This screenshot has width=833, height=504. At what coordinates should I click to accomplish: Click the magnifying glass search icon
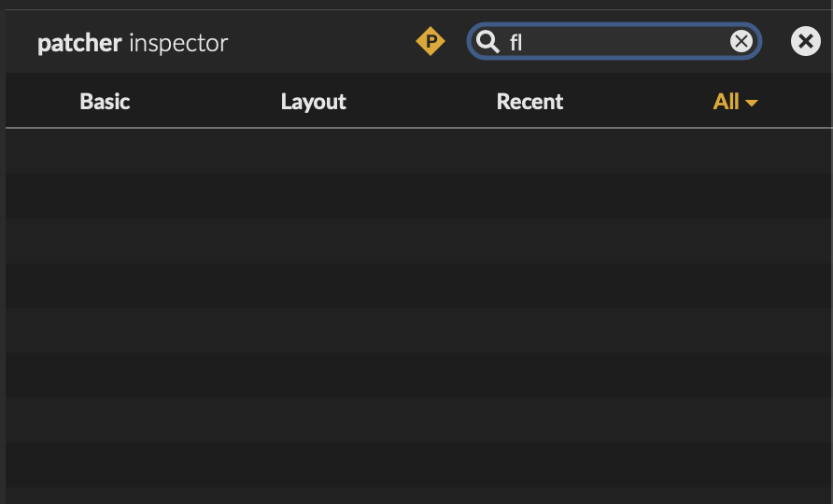487,41
